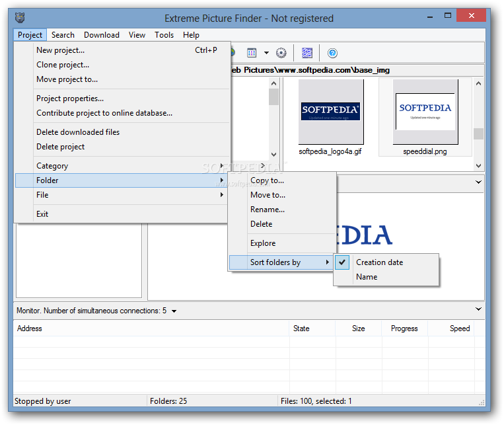
Task: Click thumbnail pane scroll up arrow
Action: tap(478, 84)
